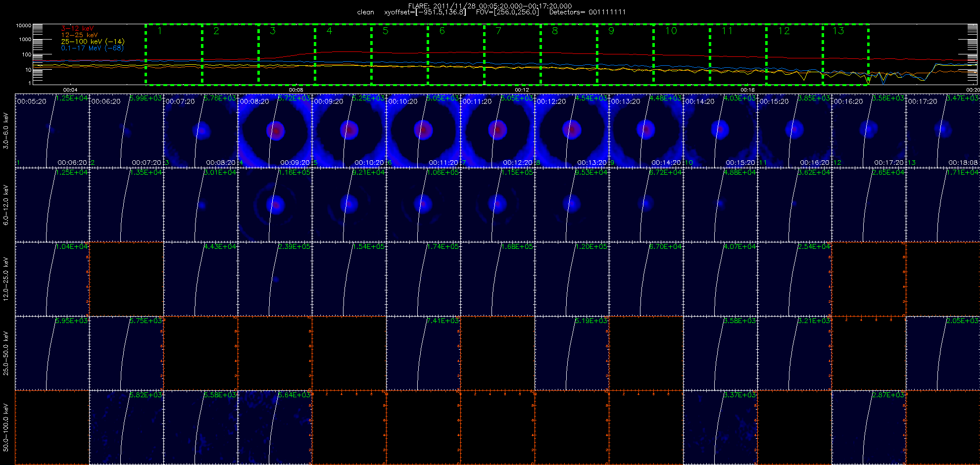The height and width of the screenshot is (465, 980).
Task: Open the 3-6 keV image starting 00:07:20
Action: pos(200,131)
